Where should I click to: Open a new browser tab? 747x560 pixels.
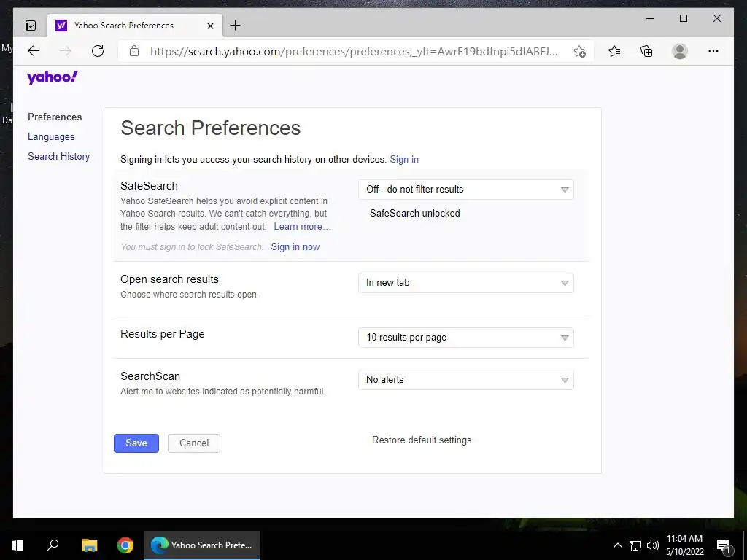coord(236,26)
